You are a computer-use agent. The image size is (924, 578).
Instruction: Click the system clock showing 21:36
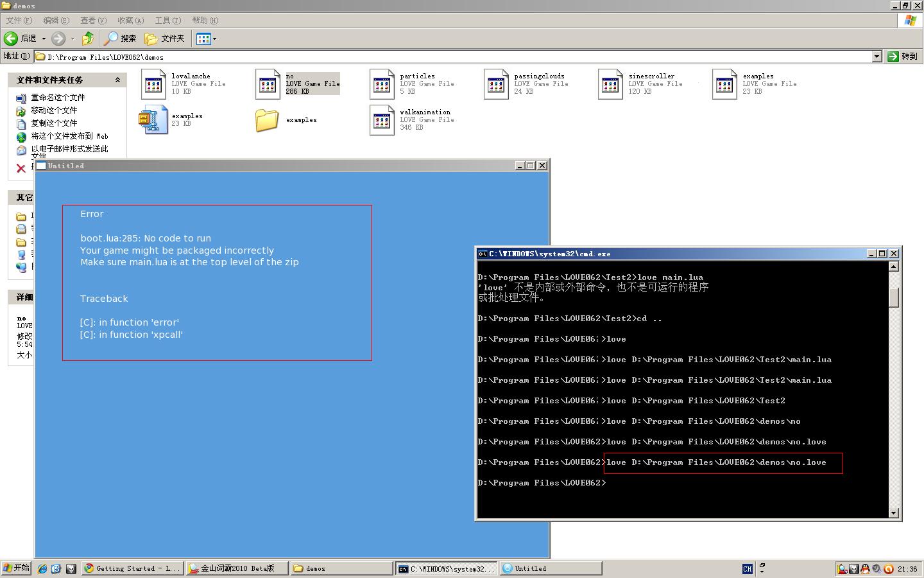coord(907,569)
